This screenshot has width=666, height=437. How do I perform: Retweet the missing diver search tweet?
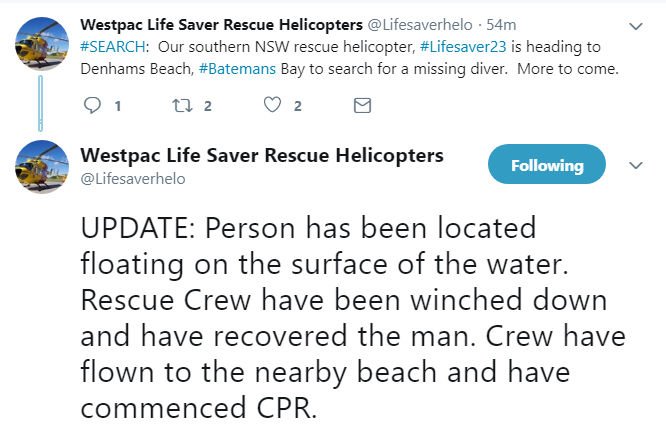(183, 105)
